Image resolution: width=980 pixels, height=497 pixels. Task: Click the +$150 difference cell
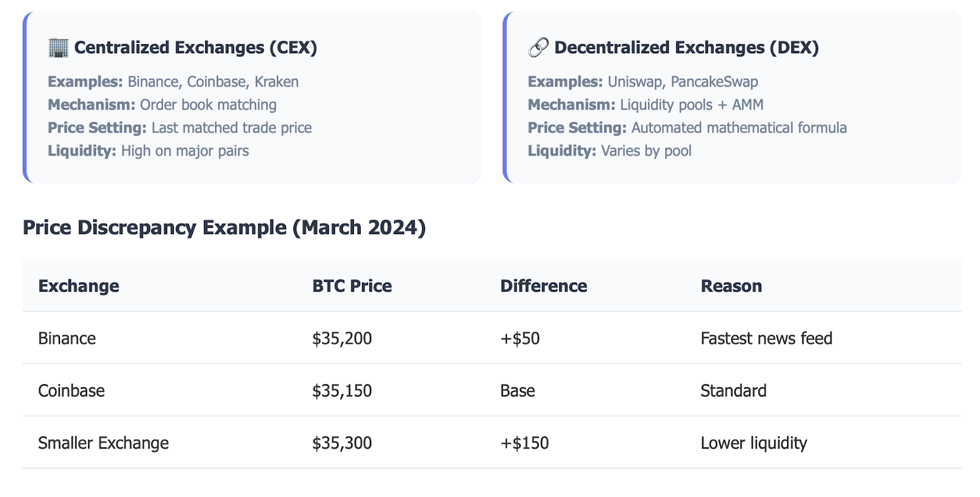coord(524,443)
